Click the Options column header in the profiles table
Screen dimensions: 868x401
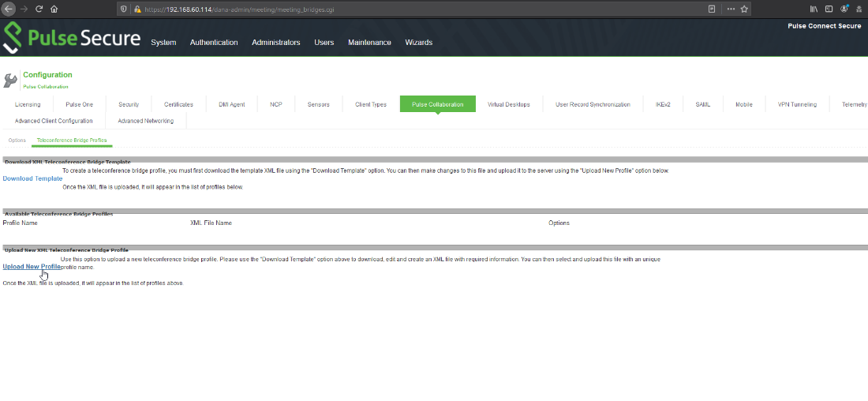[559, 223]
